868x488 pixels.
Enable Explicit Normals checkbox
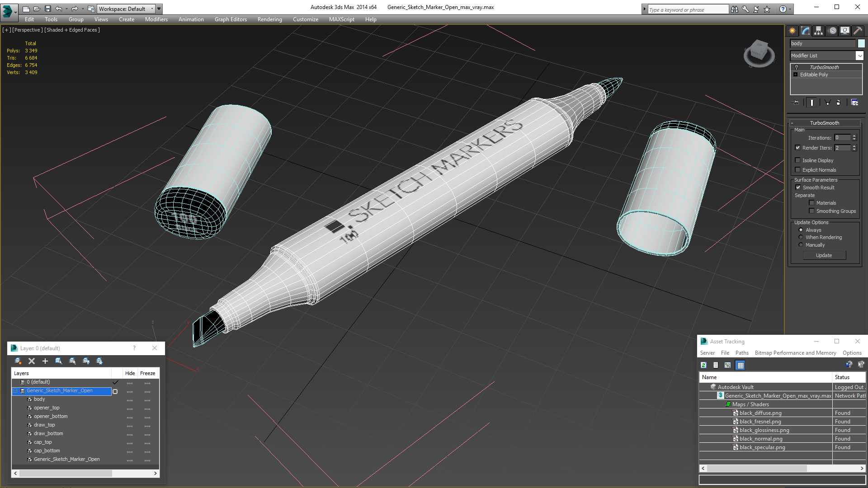(x=798, y=170)
